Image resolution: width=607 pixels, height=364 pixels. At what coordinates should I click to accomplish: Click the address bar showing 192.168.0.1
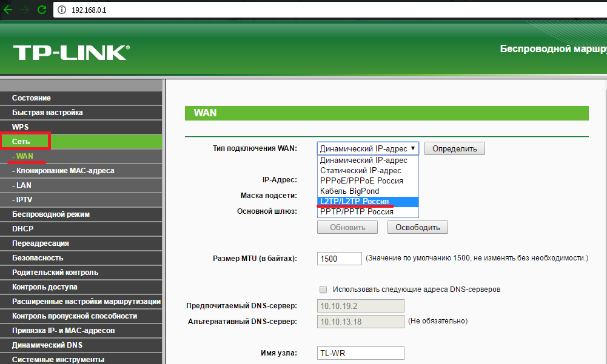[329, 10]
